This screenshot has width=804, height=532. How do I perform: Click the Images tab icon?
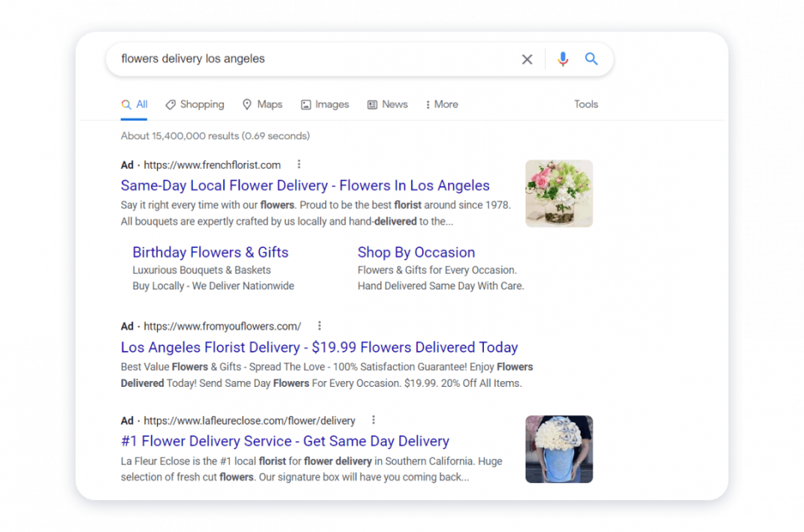[304, 104]
